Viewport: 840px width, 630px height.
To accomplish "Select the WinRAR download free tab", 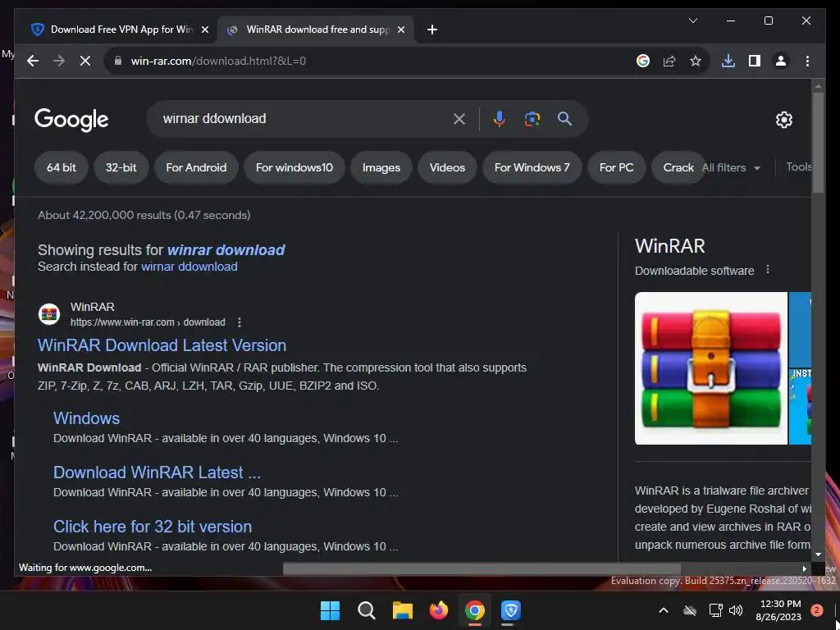I will [x=317, y=30].
